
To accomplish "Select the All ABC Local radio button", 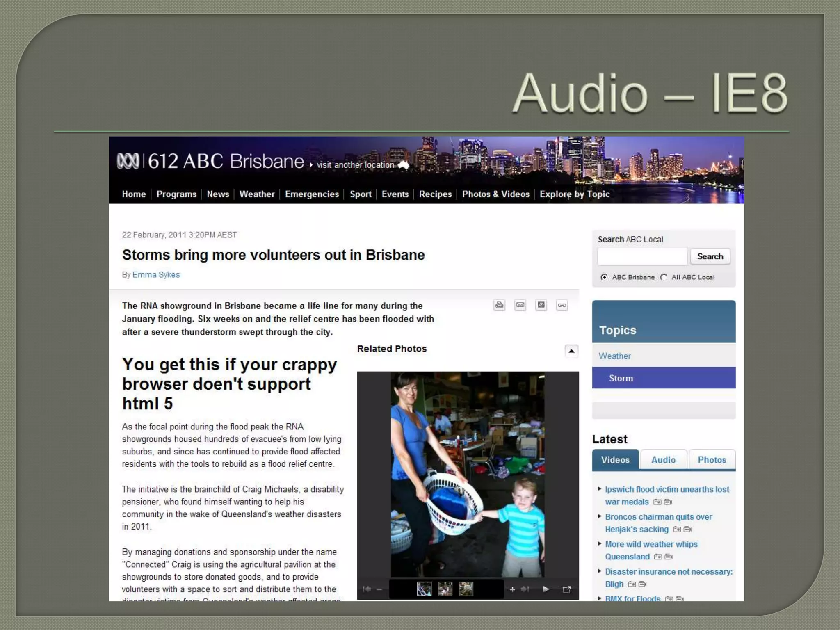I will coord(664,277).
